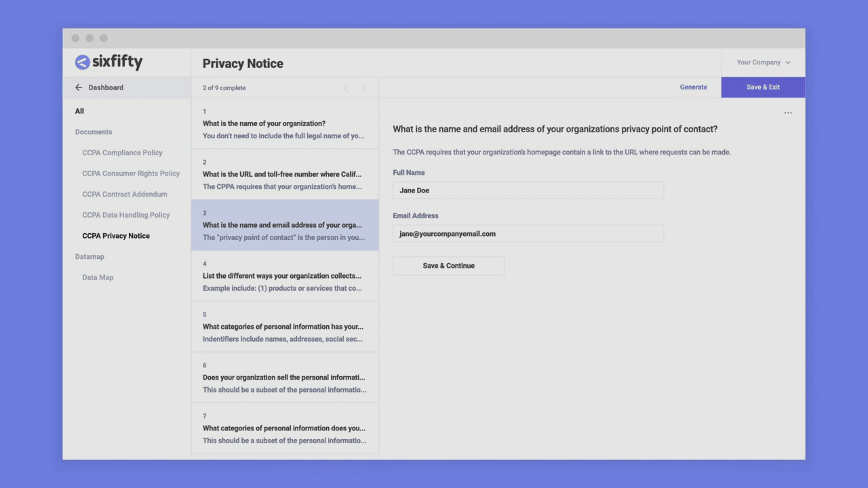The height and width of the screenshot is (488, 868).
Task: Click the '2 of 9 complete' progress text
Action: tap(224, 88)
